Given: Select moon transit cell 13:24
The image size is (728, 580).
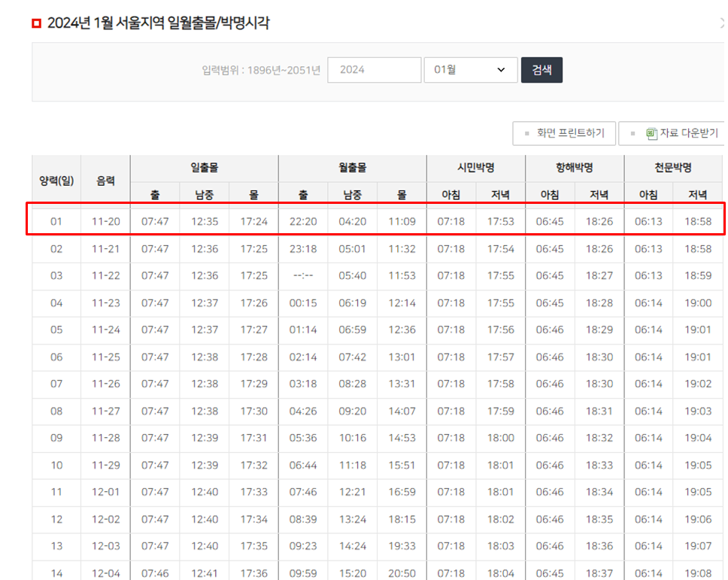Looking at the screenshot, I should 353,519.
